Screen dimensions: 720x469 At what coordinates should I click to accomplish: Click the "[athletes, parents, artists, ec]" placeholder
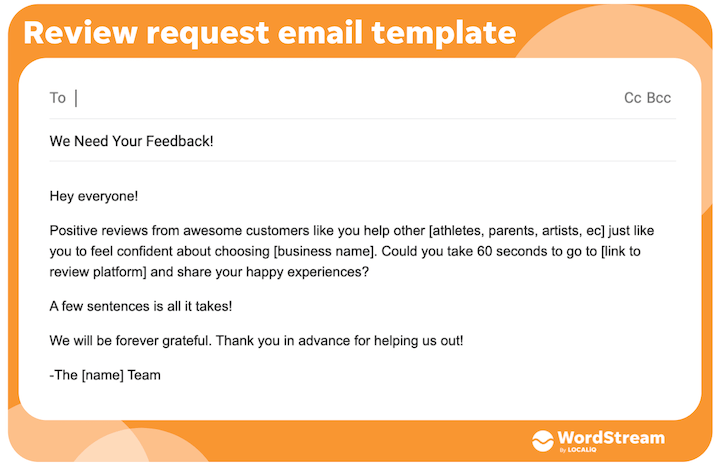(x=516, y=230)
